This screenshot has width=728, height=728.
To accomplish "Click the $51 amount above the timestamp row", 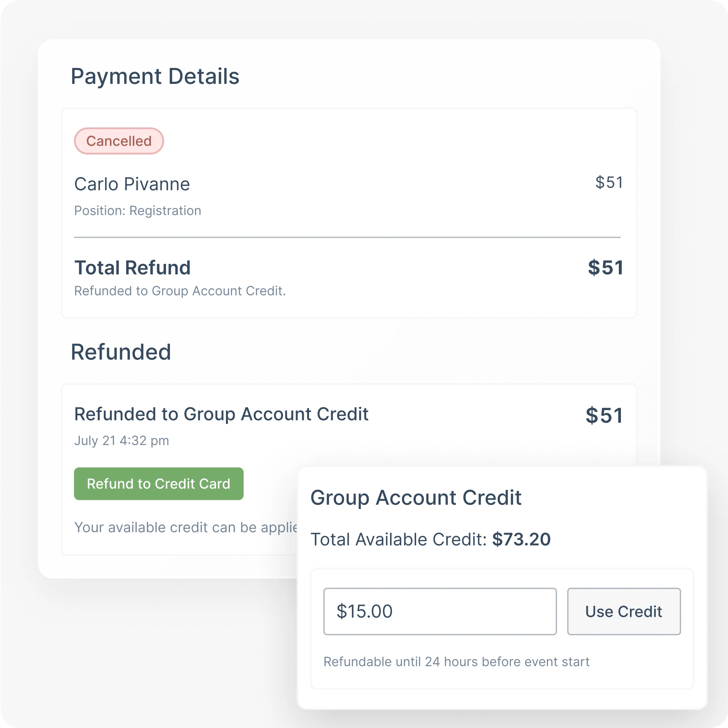I will [604, 416].
